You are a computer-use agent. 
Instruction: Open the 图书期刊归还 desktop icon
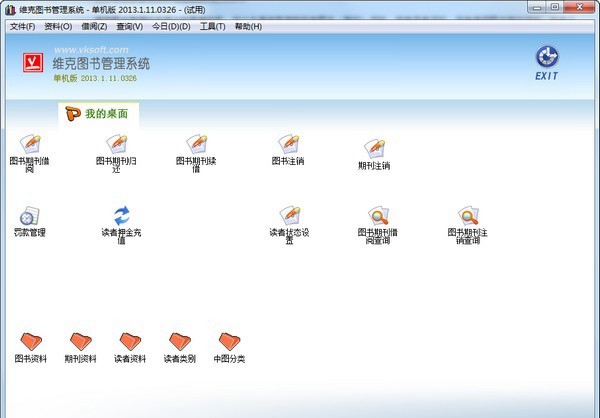(116, 153)
